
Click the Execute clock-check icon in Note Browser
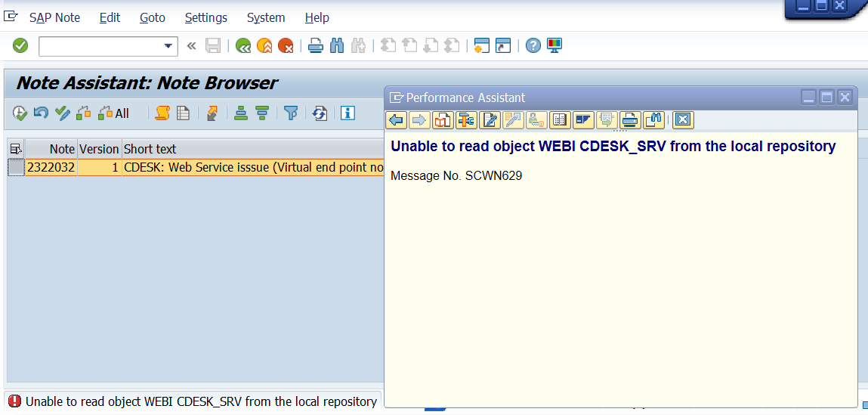click(20, 113)
